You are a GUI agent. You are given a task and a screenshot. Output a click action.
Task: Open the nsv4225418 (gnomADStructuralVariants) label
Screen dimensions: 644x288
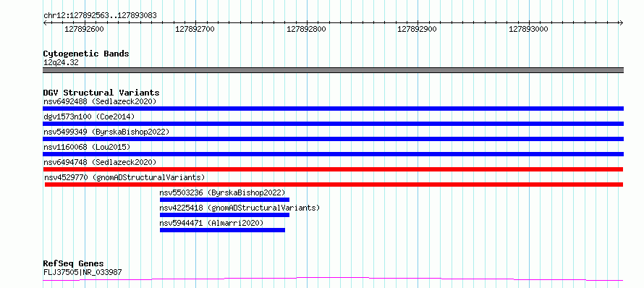coord(240,208)
